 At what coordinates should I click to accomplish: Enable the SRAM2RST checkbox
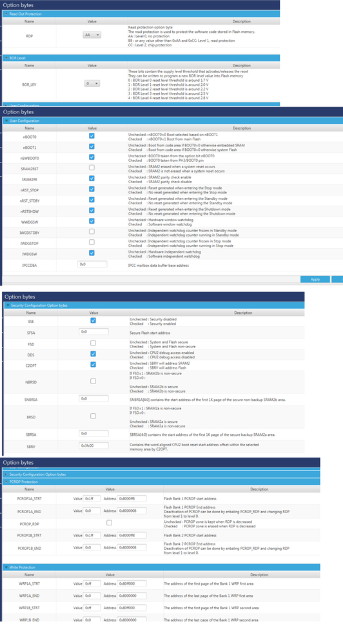pos(92,168)
